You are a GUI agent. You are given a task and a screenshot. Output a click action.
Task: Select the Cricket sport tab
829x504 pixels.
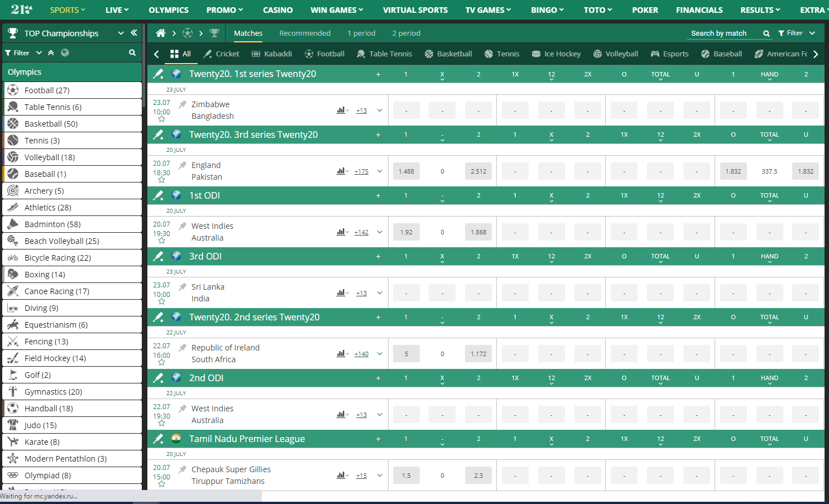[x=221, y=54]
